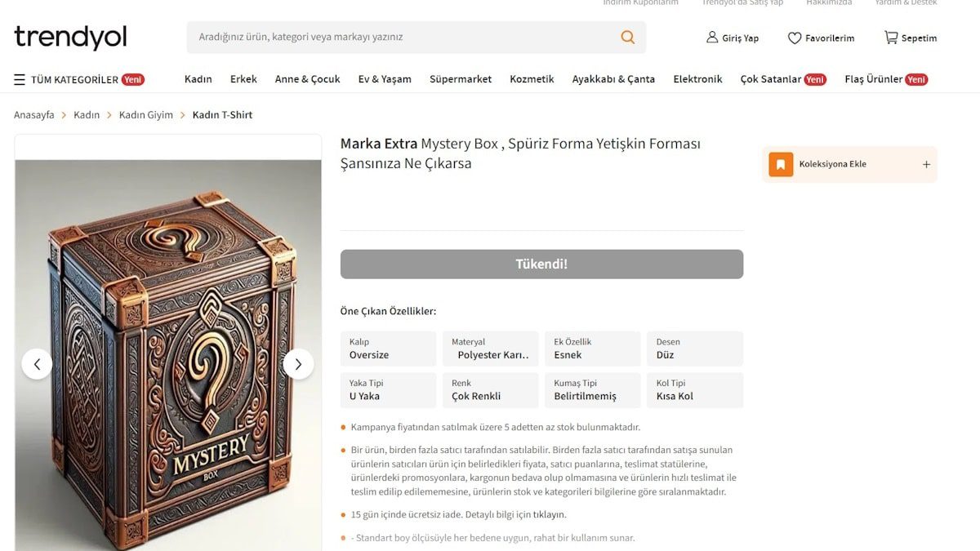Click the orange search magnifier icon
This screenshot has width=980, height=551.
point(627,37)
